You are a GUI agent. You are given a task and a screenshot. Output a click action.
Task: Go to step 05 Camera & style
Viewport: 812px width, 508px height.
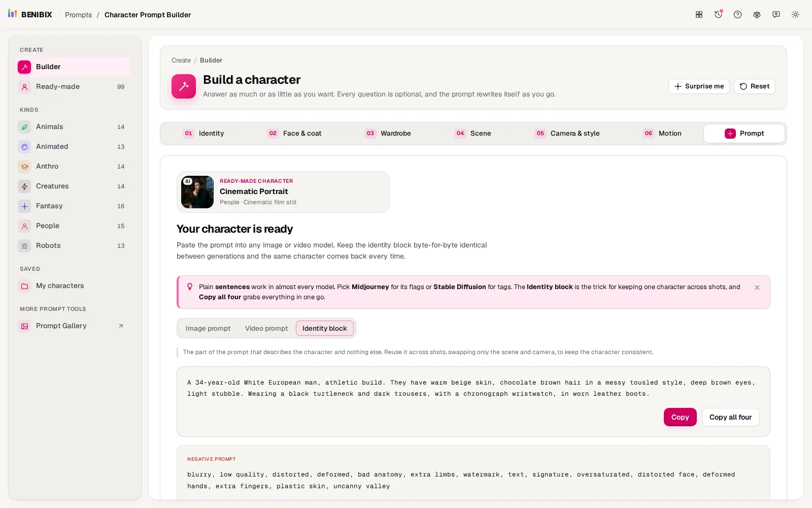(567, 134)
